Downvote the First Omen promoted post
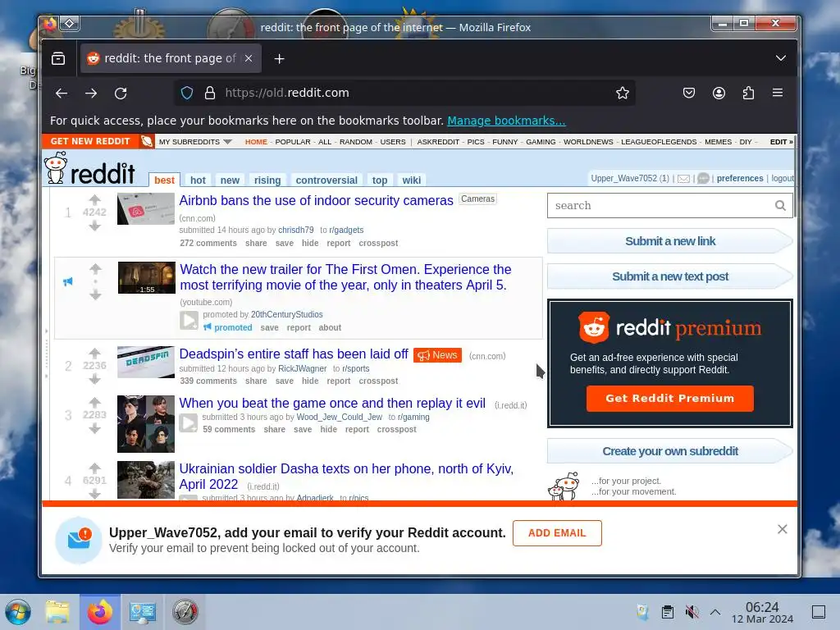840x630 pixels. [95, 294]
